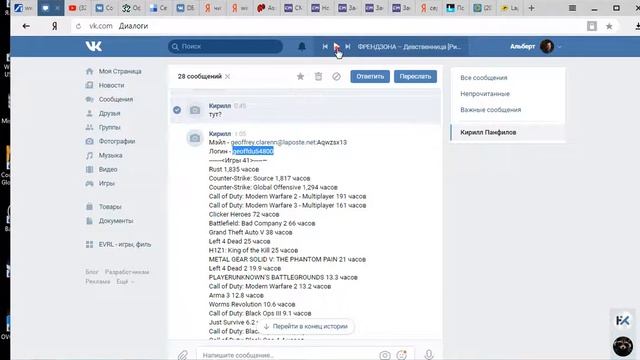640x360 pixels.
Task: Select the Кирилл Панфилов conversation tab
Action: click(x=508, y=132)
